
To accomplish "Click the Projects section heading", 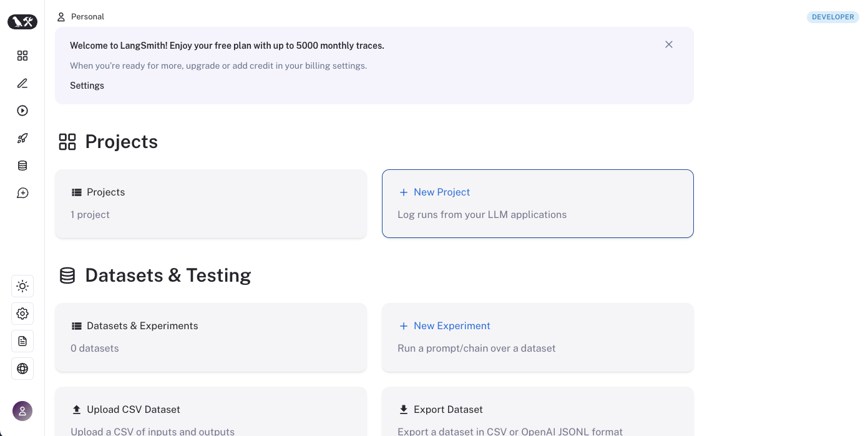I will click(x=121, y=142).
